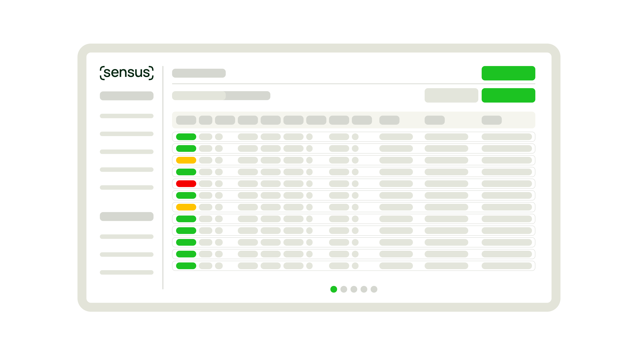Viewport: 644px width, 362px height.
Task: Click the green button beside the grey button
Action: [x=508, y=95]
